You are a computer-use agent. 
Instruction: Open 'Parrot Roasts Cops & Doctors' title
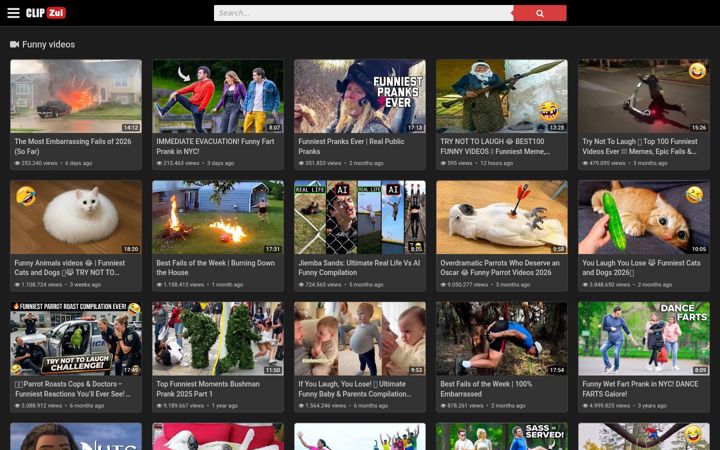pyautogui.click(x=72, y=388)
